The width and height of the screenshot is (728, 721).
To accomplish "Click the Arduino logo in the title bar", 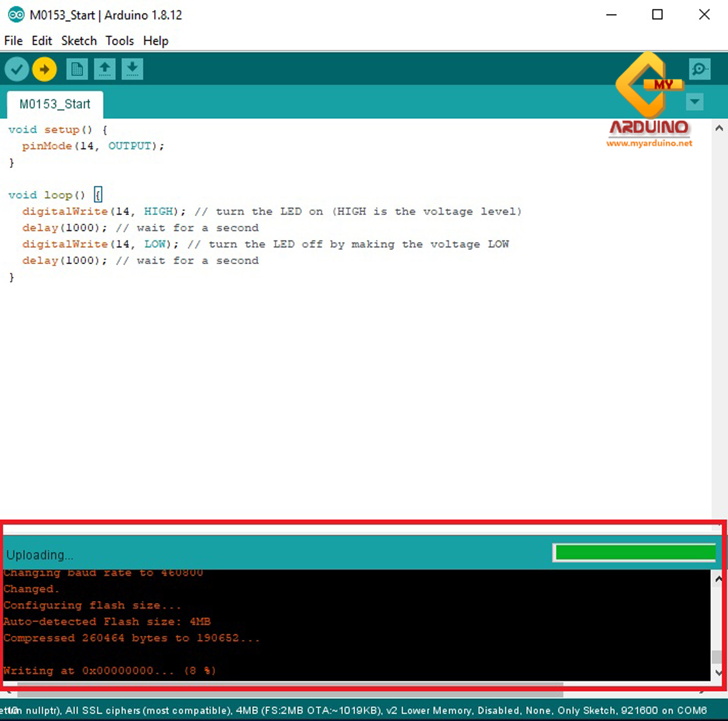I will pos(15,15).
